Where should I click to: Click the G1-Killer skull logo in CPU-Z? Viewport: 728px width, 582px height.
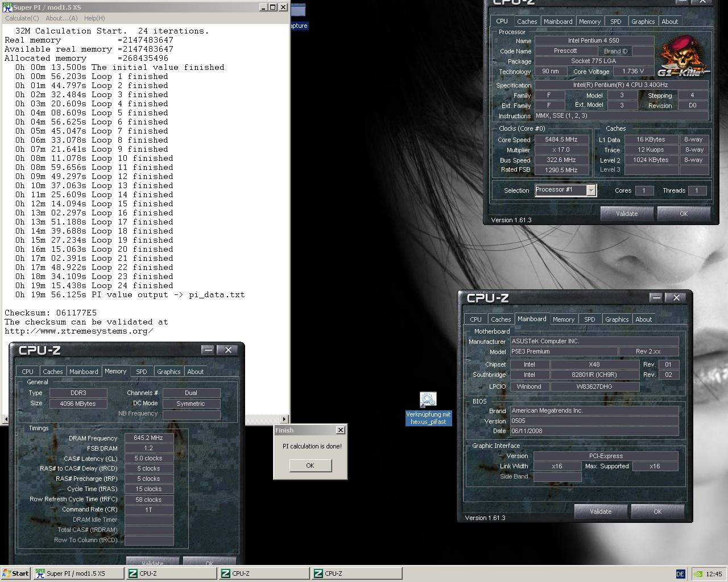(x=683, y=56)
